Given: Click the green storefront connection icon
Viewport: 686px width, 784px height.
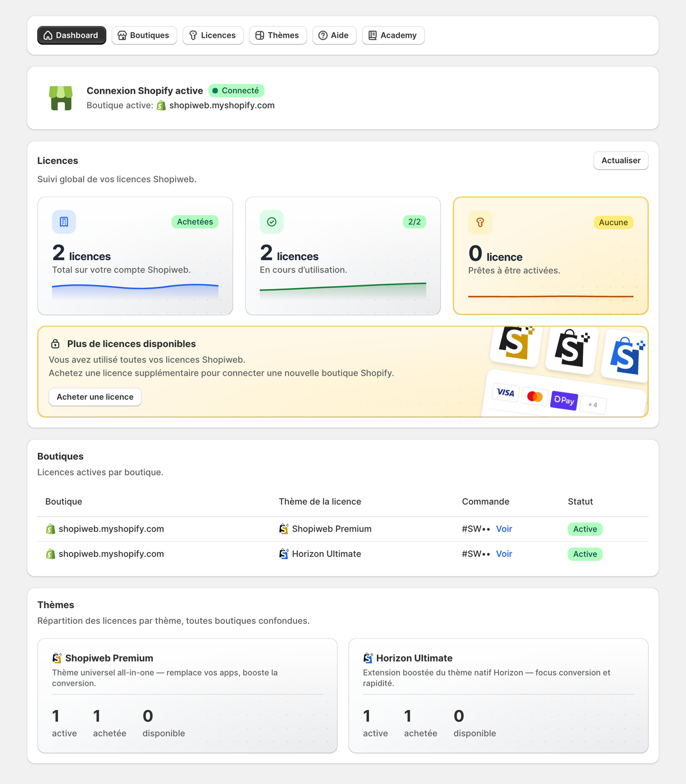Looking at the screenshot, I should [61, 98].
